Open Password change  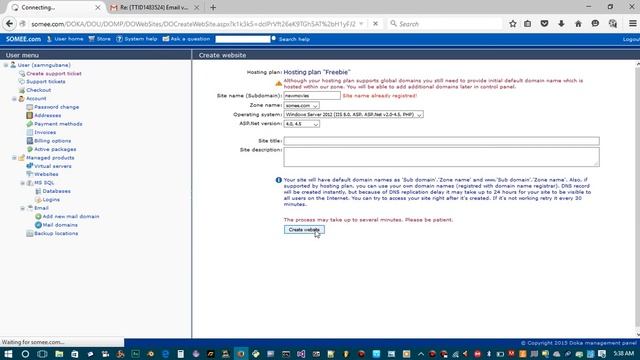(x=56, y=107)
